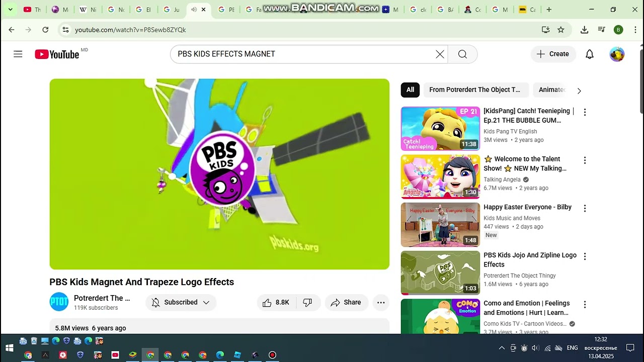Switch to the Google 'Ju' tab

[x=172, y=10]
